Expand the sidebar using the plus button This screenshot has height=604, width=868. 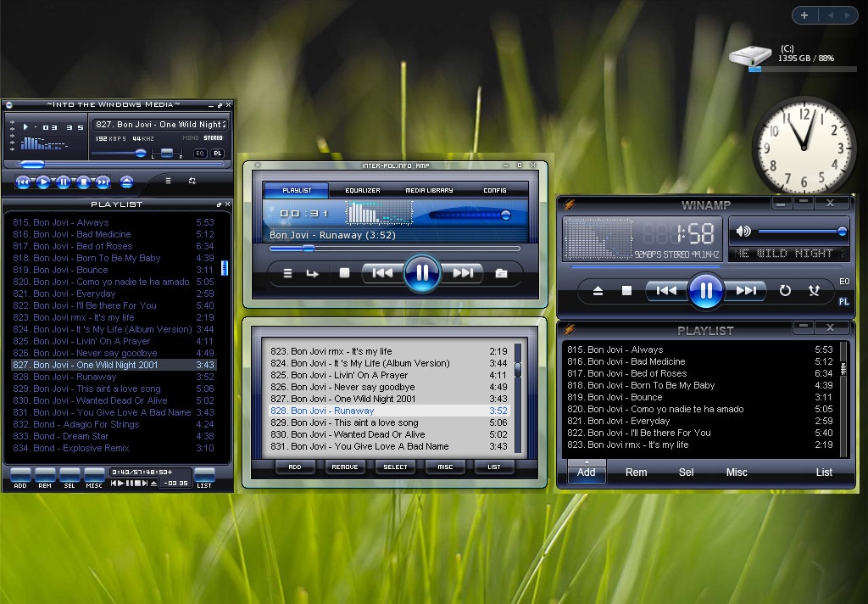coord(804,14)
